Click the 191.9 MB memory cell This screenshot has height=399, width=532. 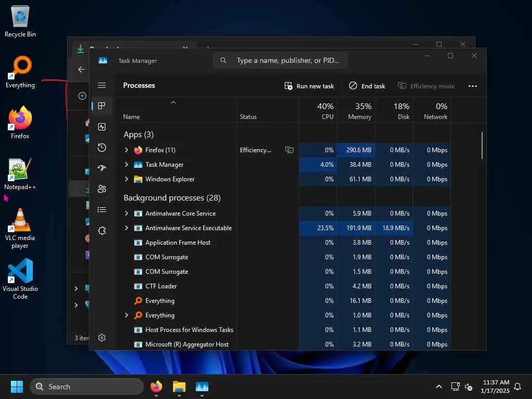point(356,228)
